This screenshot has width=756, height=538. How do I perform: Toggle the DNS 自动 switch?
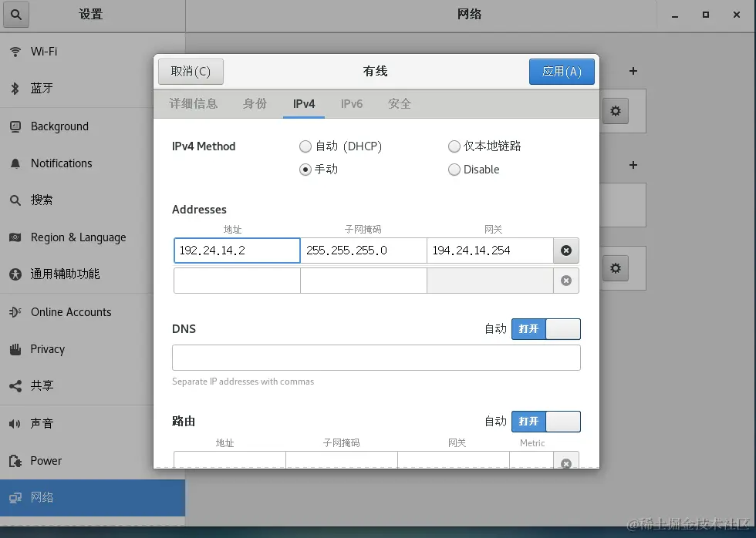tap(546, 329)
